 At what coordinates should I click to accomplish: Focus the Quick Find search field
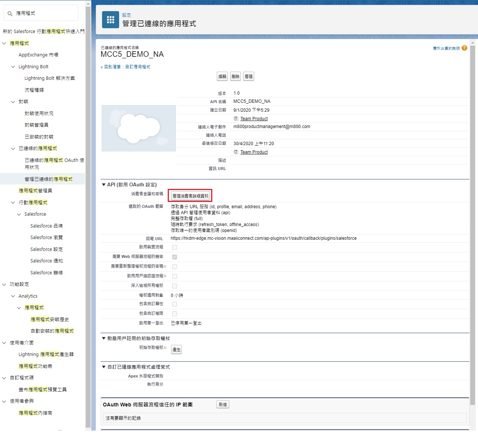(41, 13)
